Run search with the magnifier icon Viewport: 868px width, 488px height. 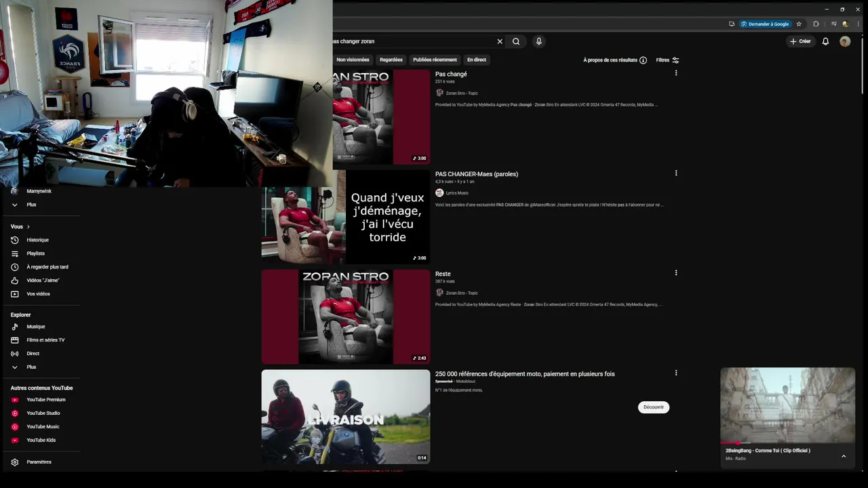516,41
